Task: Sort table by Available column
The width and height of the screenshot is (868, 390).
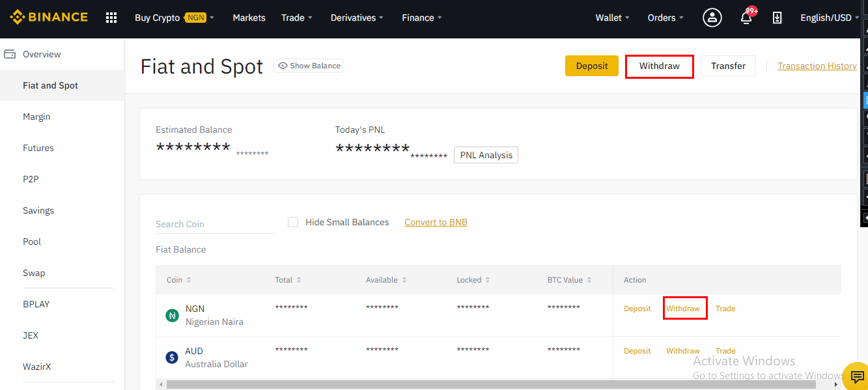Action: pos(387,280)
